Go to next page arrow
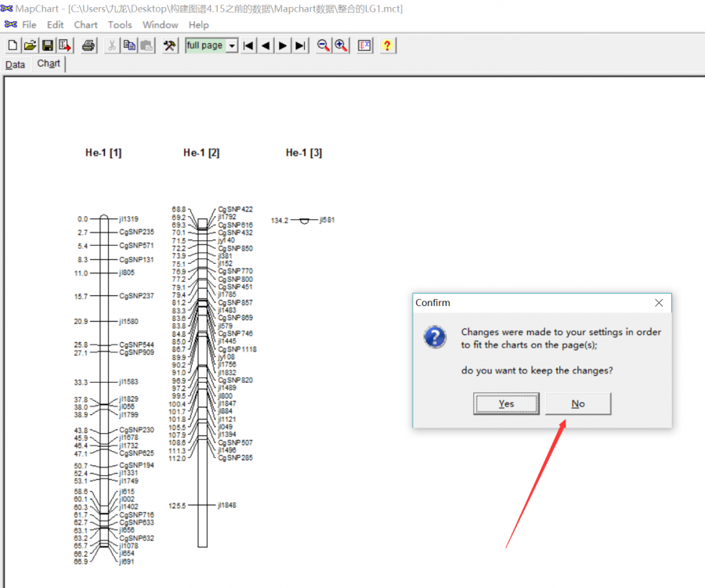Image resolution: width=705 pixels, height=588 pixels. click(283, 45)
